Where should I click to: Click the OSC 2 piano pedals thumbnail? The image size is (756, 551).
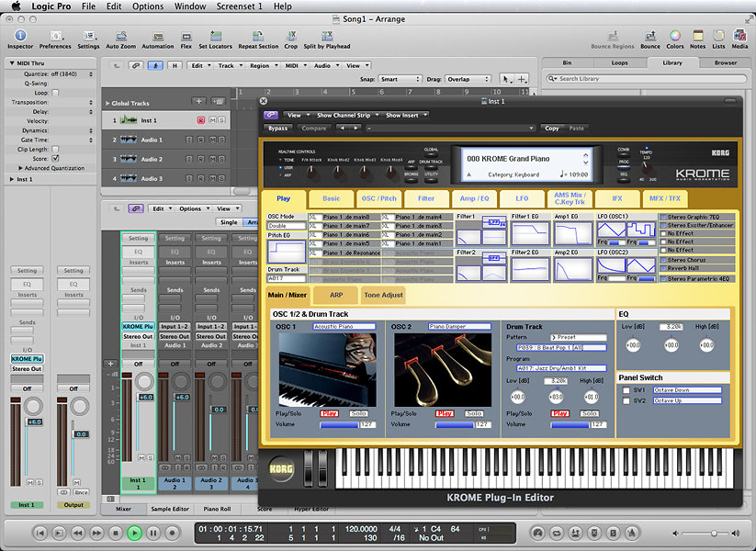[x=443, y=370]
